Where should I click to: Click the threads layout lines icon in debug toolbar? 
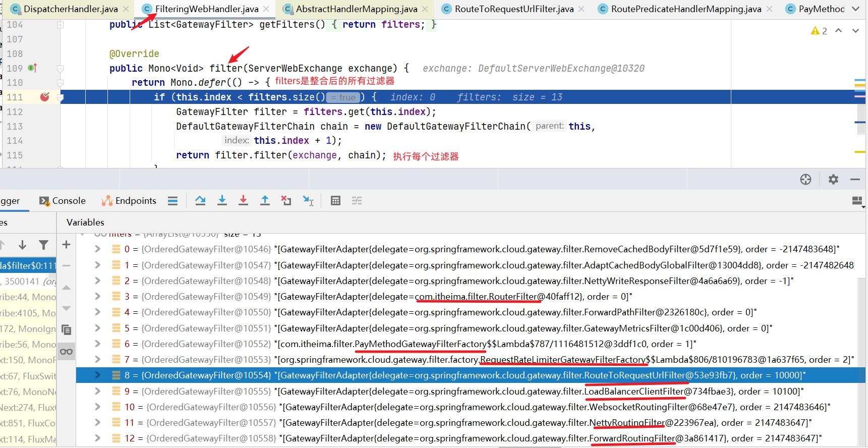pyautogui.click(x=172, y=201)
